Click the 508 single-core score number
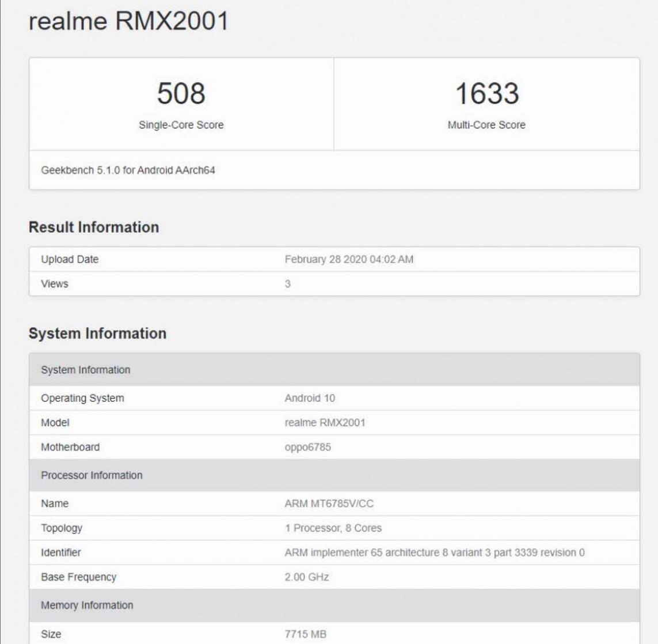This screenshot has width=658, height=644. [x=181, y=94]
